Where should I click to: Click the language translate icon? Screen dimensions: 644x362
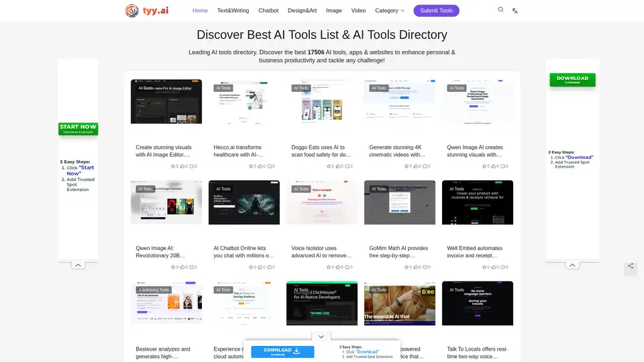[x=515, y=11]
